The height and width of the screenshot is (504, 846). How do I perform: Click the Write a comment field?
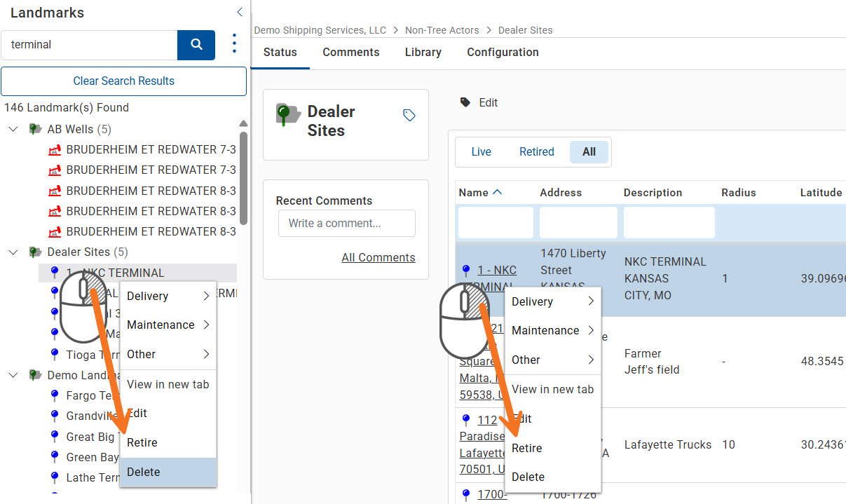pyautogui.click(x=347, y=223)
